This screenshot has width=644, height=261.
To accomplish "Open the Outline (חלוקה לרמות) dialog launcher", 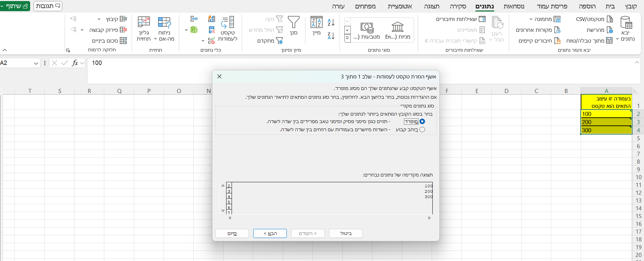I will click(68, 50).
